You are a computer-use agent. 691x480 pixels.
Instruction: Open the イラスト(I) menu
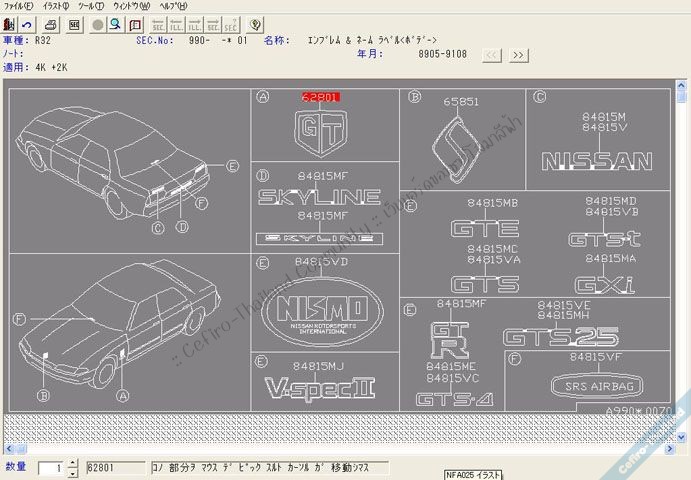pyautogui.click(x=55, y=6)
